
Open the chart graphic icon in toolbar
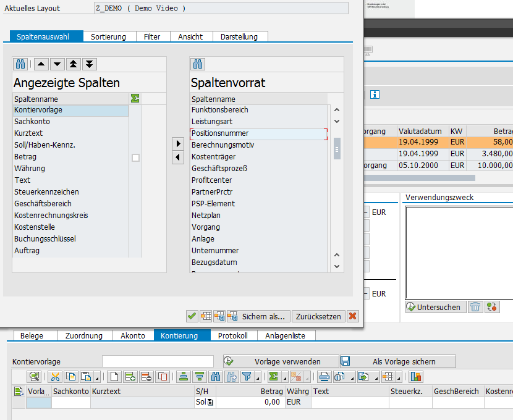(x=415, y=376)
